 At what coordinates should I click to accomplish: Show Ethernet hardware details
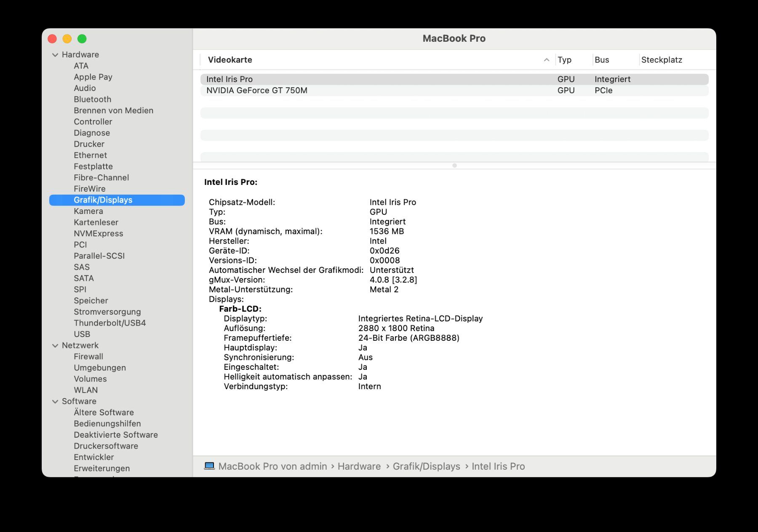[x=91, y=155]
